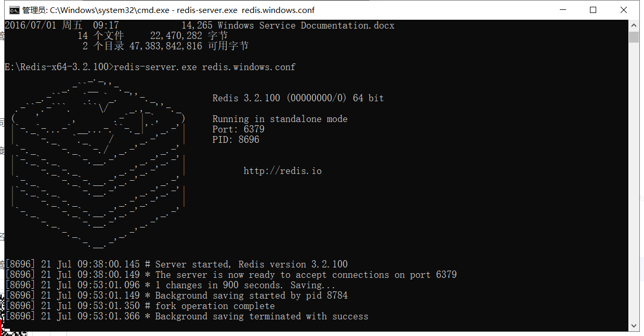Click '47,383,842,816 可用字节' free space text
Screen dimensions: 644x336
189,46
